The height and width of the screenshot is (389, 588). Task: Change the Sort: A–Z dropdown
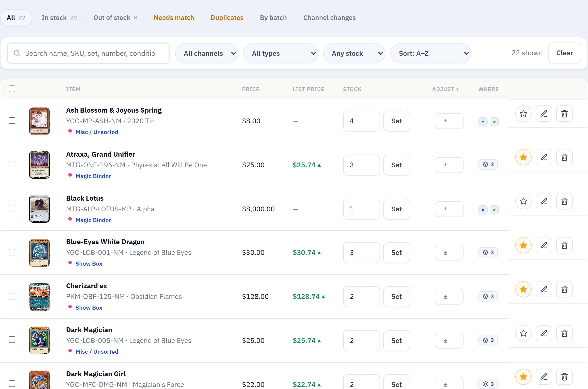pyautogui.click(x=431, y=53)
